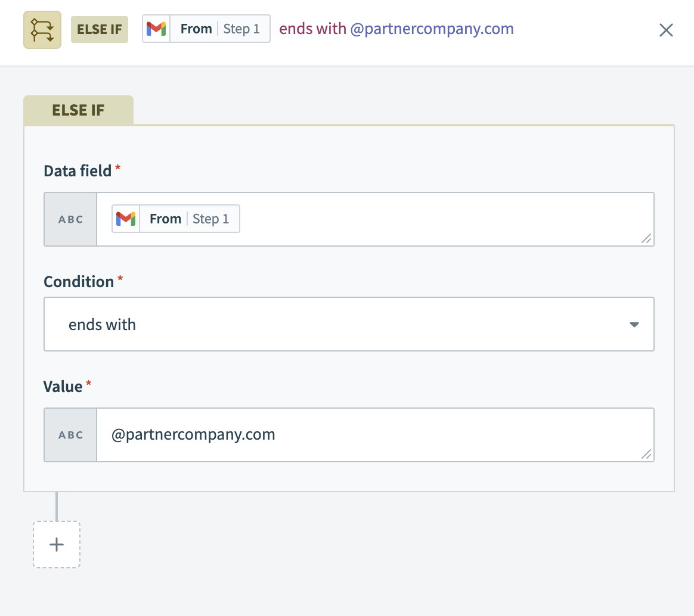
Task: Click the 'ends with @partnercompany.com' summary text
Action: (395, 28)
